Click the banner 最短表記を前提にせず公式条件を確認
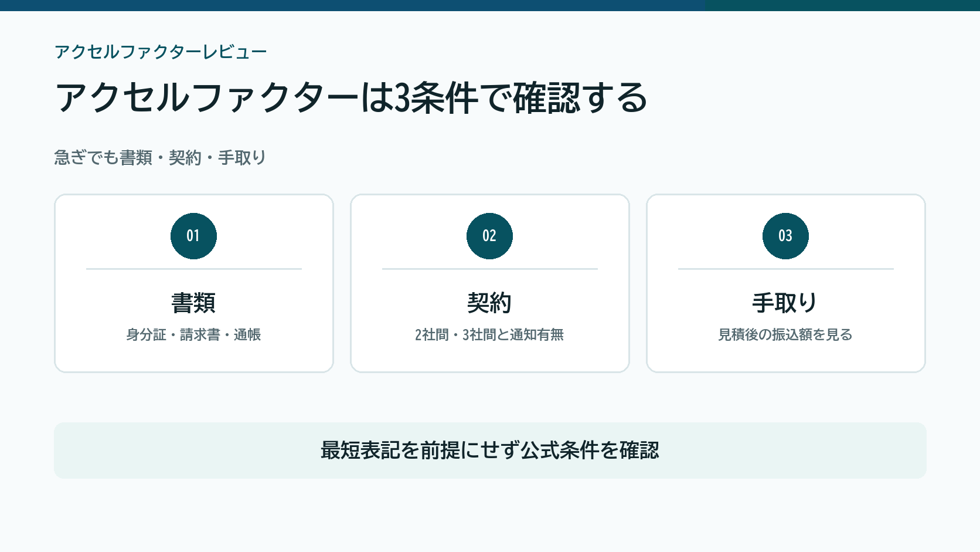980x552 pixels. [490, 451]
